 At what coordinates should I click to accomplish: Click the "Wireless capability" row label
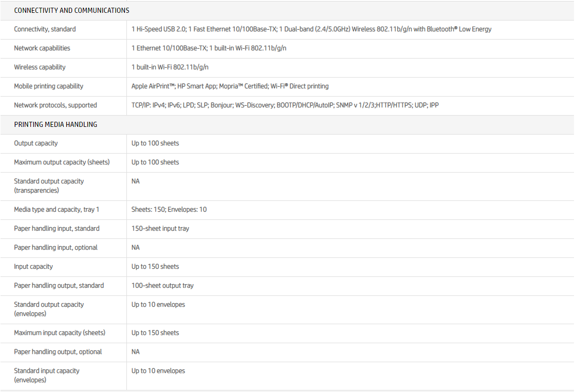pos(40,67)
